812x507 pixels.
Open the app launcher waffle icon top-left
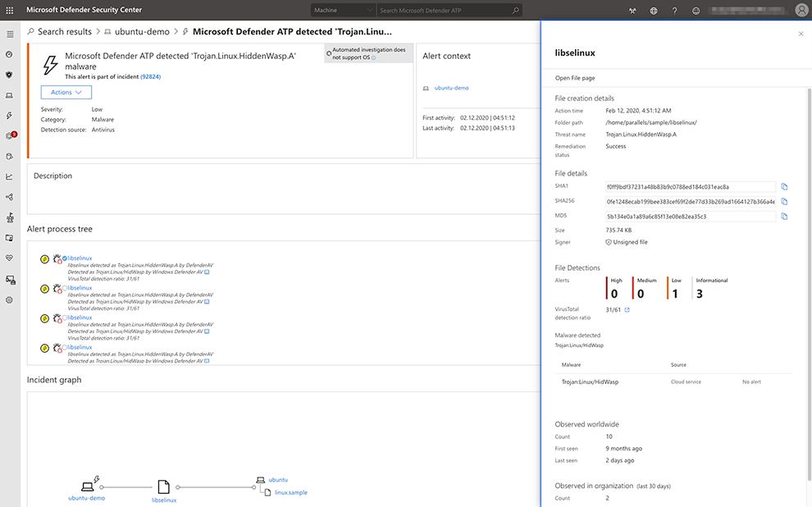tap(9, 9)
